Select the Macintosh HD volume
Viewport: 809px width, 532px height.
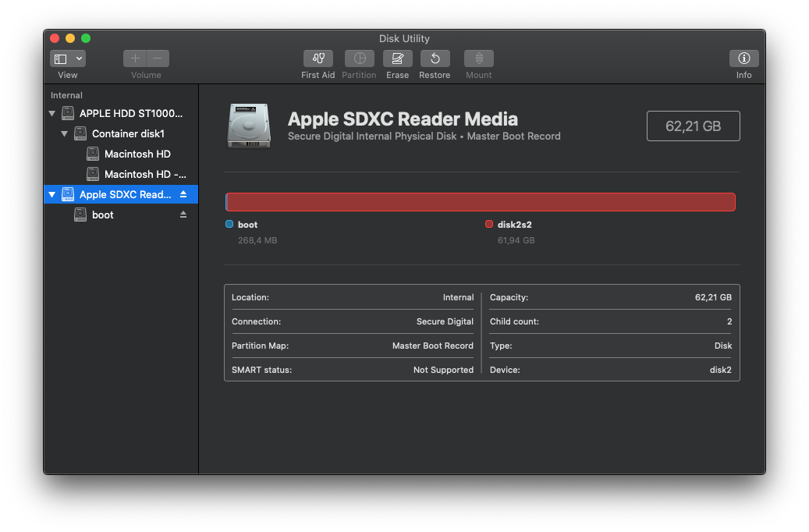(x=121, y=154)
